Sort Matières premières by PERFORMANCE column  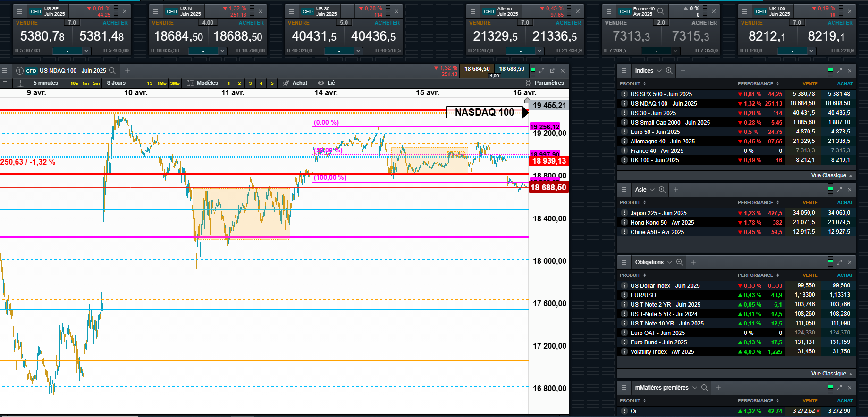[x=758, y=401]
